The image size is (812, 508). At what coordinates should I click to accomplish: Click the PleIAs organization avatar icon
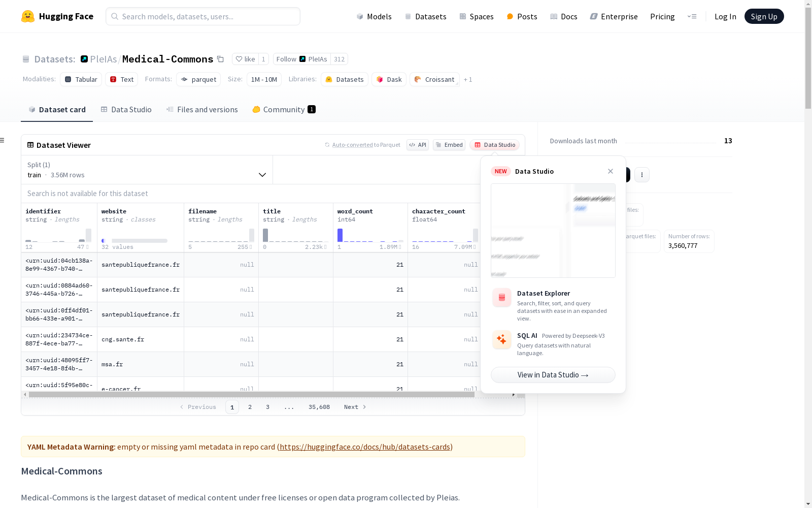[x=84, y=59]
